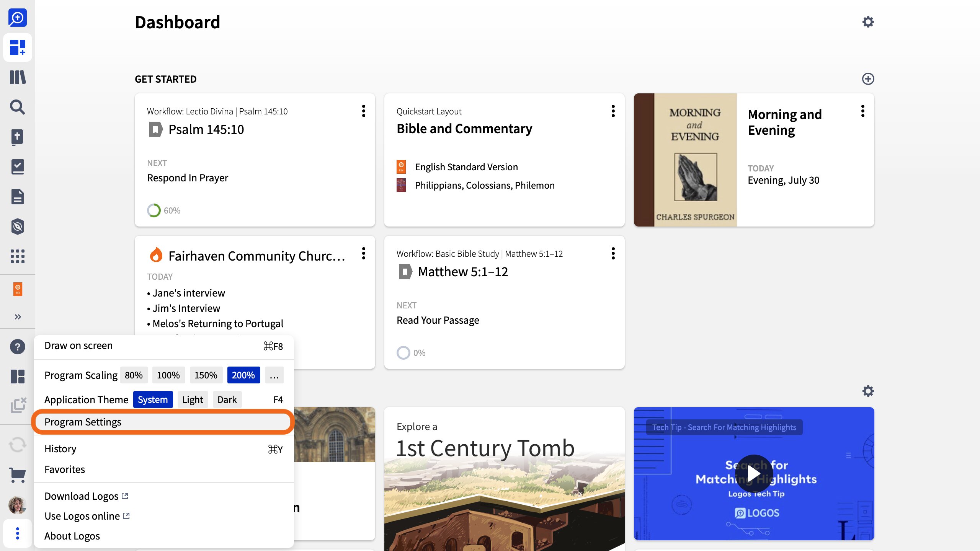Open Philippians, Colossians, Philemon commentary
Viewport: 980px width, 551px height.
pyautogui.click(x=485, y=185)
